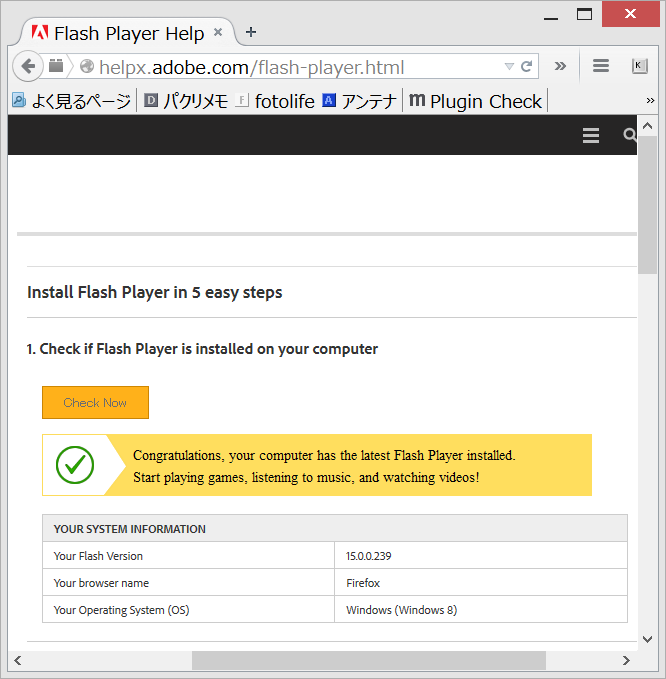Click the Install Flash Player in 5 easy steps heading
The image size is (666, 679).
point(155,292)
